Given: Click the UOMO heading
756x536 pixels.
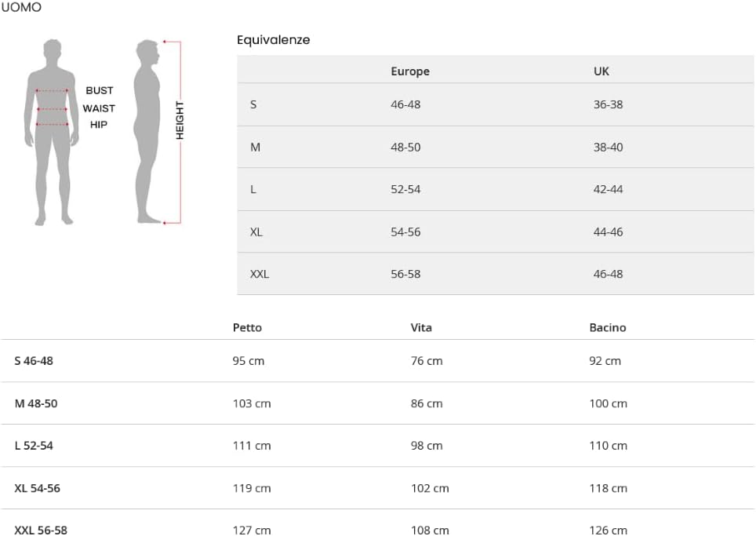Looking at the screenshot, I should (x=21, y=8).
